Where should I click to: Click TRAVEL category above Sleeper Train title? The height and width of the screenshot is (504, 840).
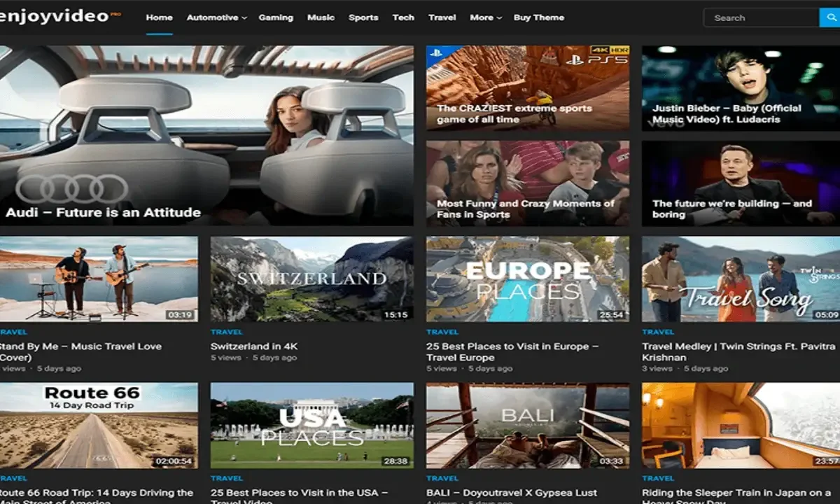point(657,478)
